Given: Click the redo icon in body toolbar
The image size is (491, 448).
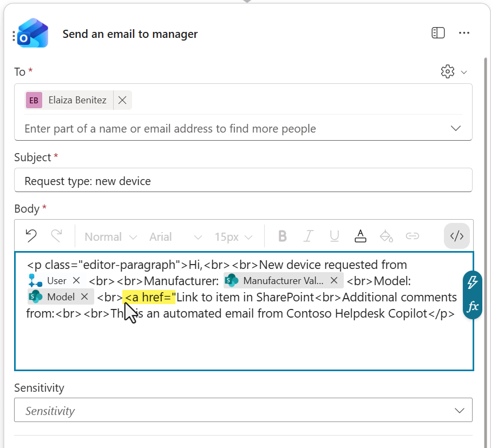Looking at the screenshot, I should [56, 236].
